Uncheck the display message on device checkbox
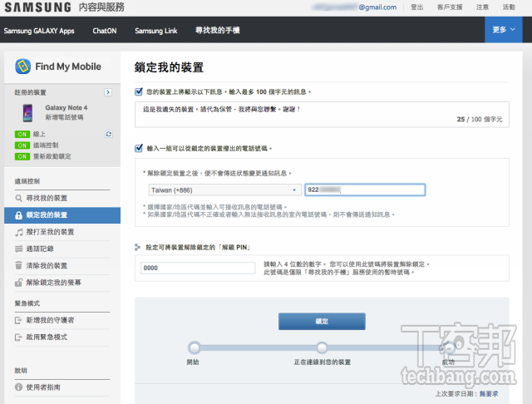Viewport: 532px width, 404px height. click(139, 91)
